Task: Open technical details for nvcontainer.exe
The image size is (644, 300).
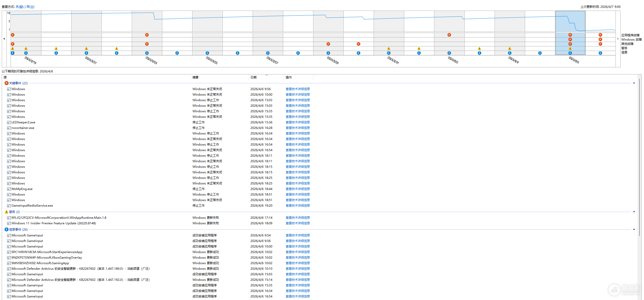Action: pos(298,128)
